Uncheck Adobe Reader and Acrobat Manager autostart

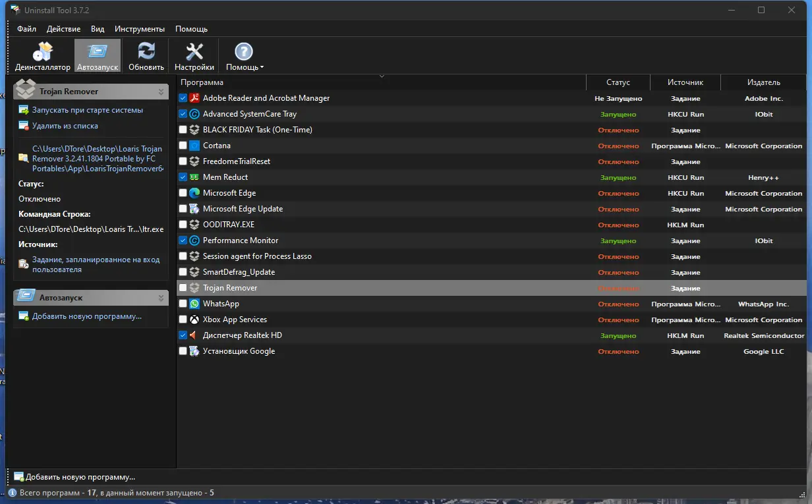(x=183, y=98)
